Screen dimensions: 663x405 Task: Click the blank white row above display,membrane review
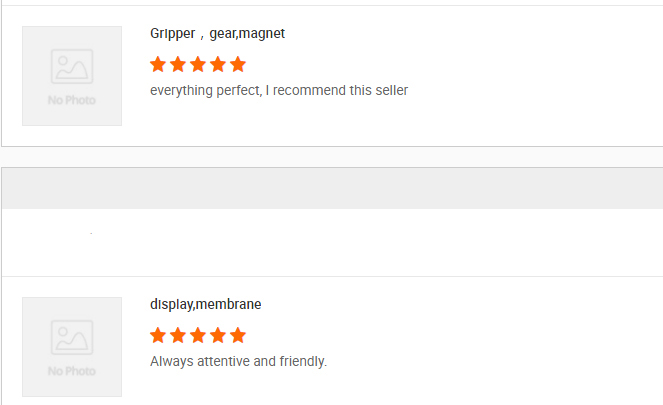pyautogui.click(x=332, y=242)
